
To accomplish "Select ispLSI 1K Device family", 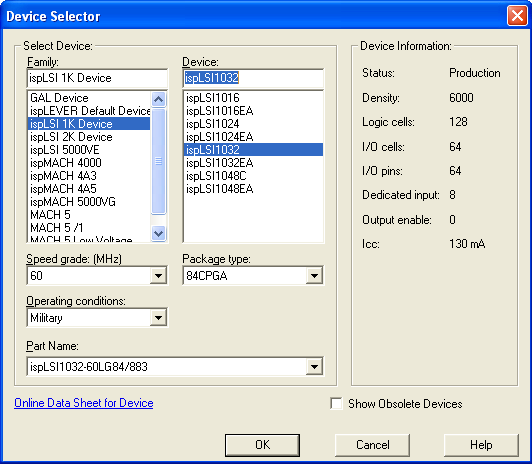I will tap(89, 124).
